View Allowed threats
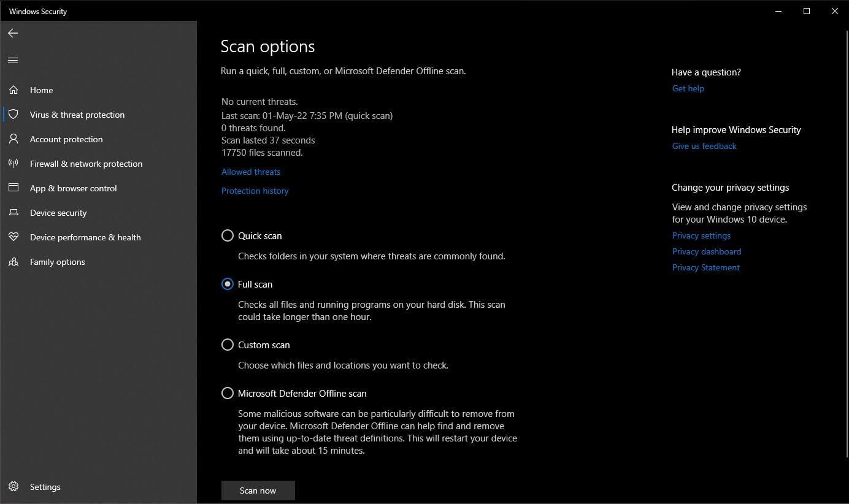 [250, 172]
